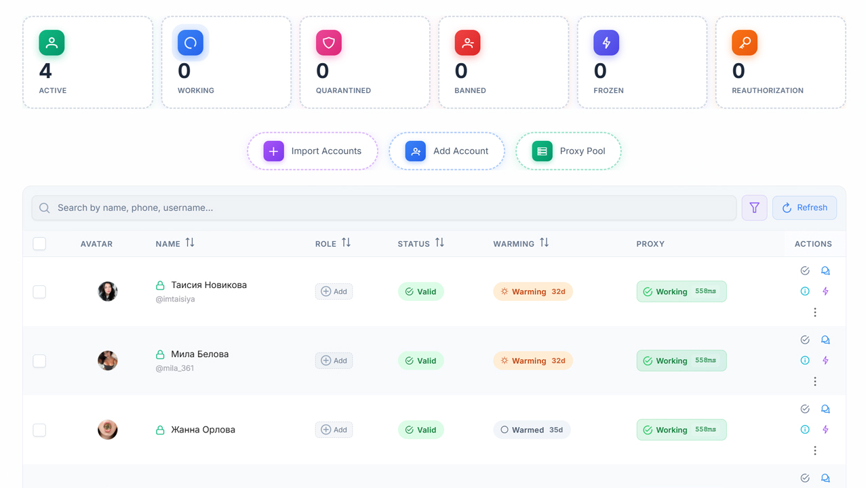Screen dimensions: 868x488
Task: Open chat icon for Жанна Орлова row
Action: coord(825,409)
